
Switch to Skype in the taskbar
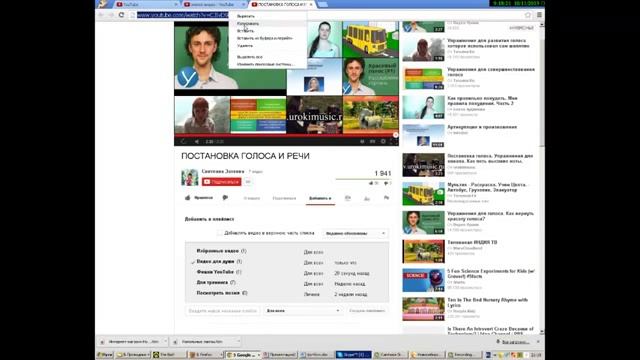point(353,355)
